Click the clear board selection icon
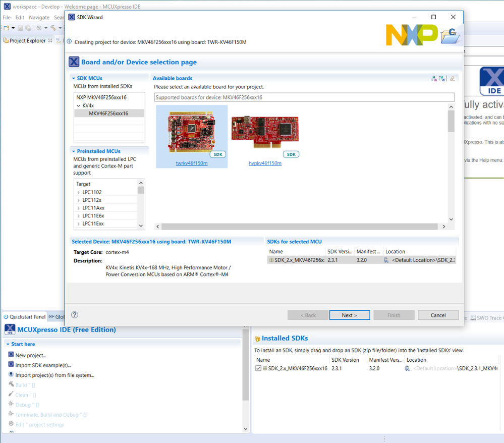The image size is (504, 443). (452, 78)
